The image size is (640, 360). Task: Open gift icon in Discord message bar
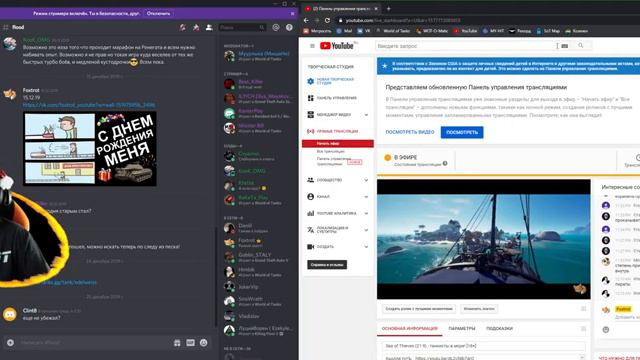point(177,343)
